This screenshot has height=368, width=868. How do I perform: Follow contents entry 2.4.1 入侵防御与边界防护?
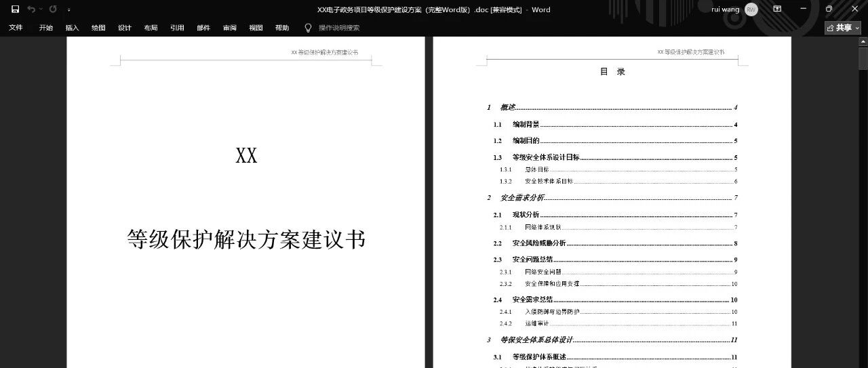[618, 312]
